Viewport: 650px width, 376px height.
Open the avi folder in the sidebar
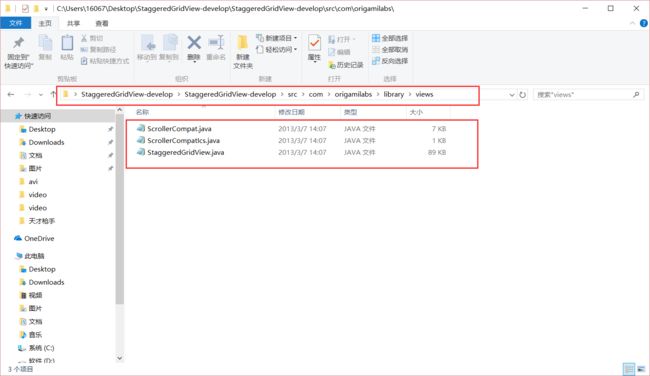(33, 182)
